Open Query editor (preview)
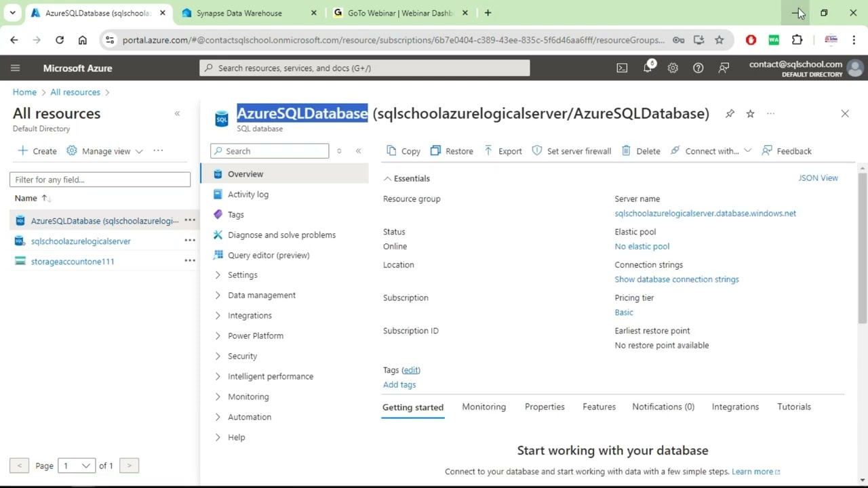This screenshot has height=488, width=868. pyautogui.click(x=269, y=256)
